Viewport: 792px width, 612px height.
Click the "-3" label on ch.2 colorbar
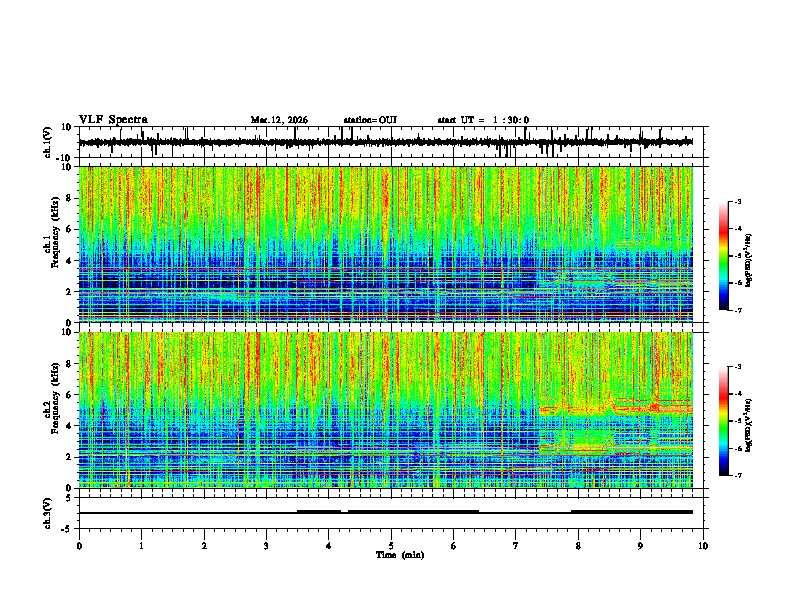(x=738, y=367)
